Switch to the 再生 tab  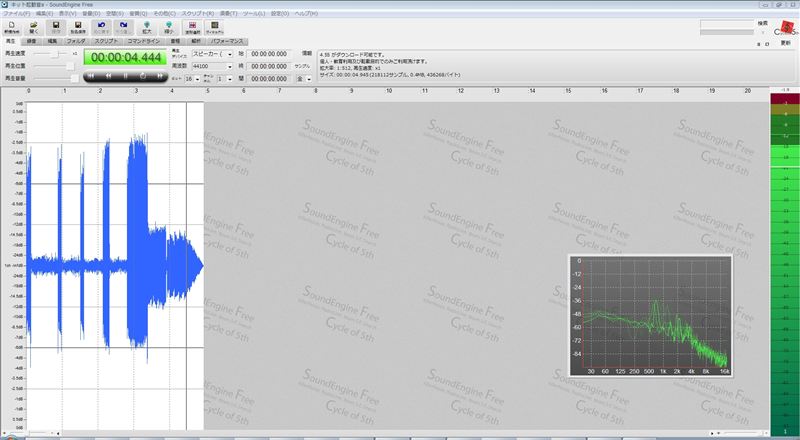coord(11,41)
